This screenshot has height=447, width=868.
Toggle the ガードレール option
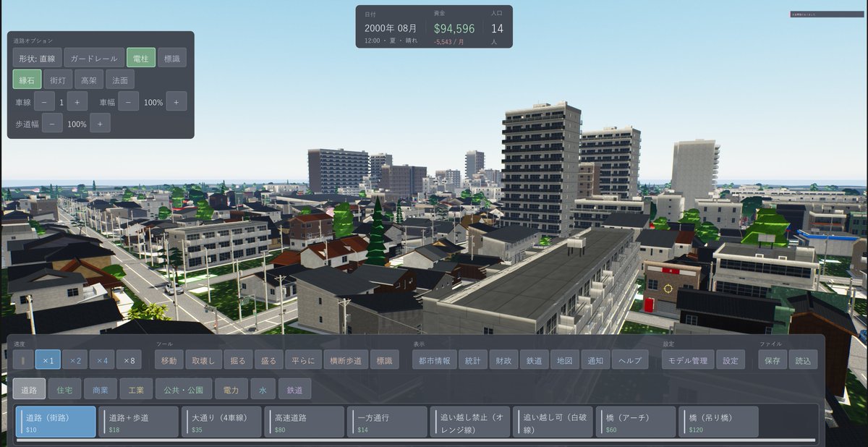(x=94, y=58)
